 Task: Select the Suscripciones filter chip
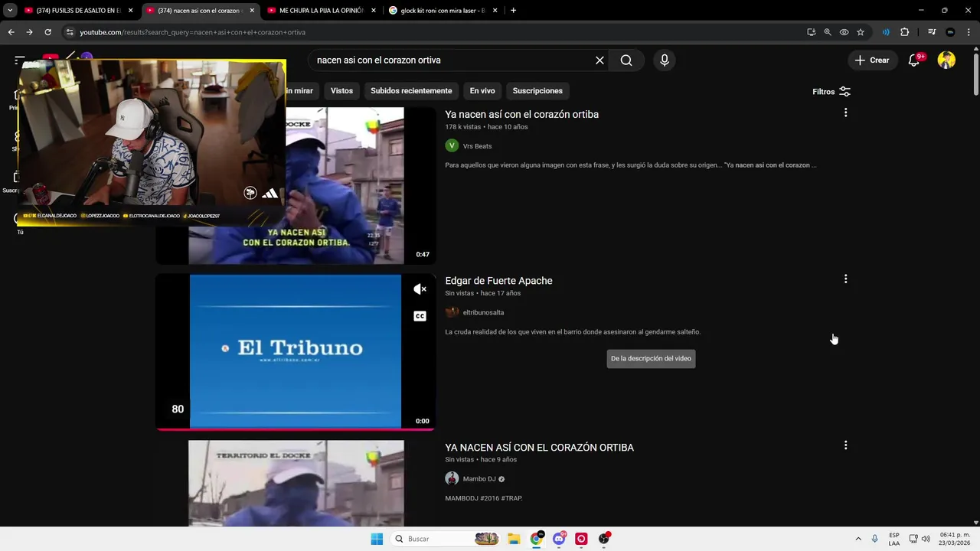click(537, 91)
